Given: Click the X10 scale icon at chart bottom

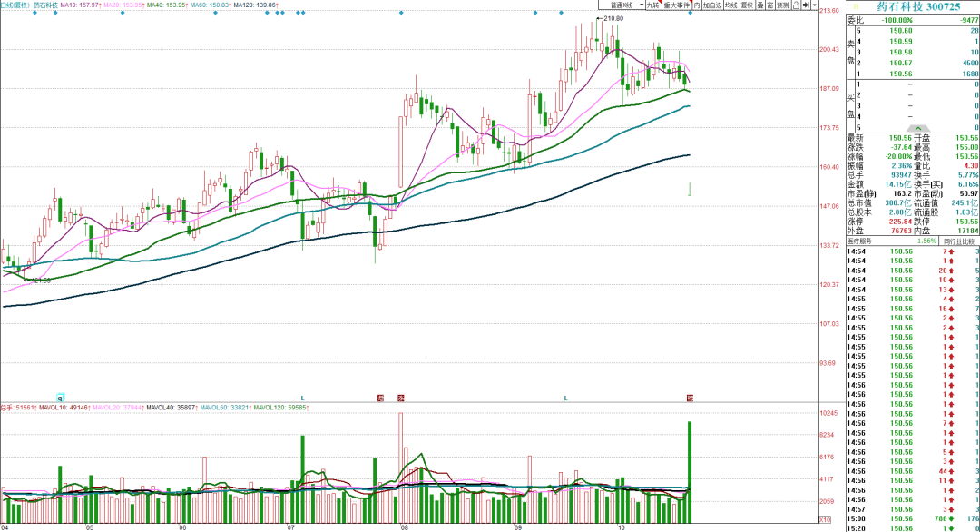Looking at the screenshot, I should tap(823, 518).
